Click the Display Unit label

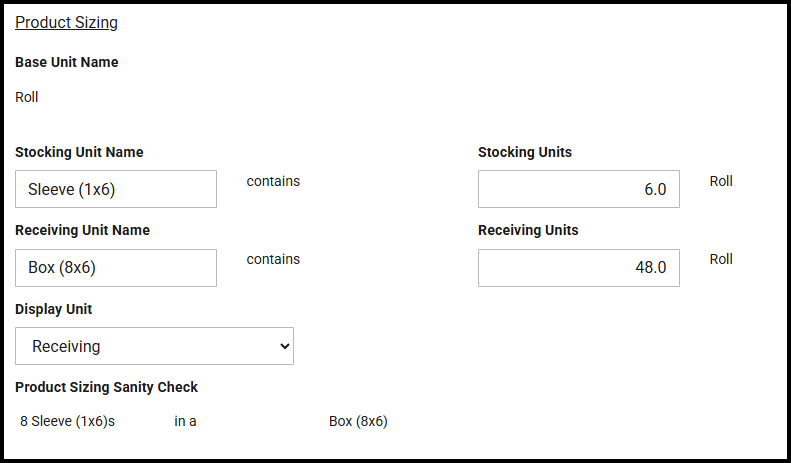tap(53, 309)
